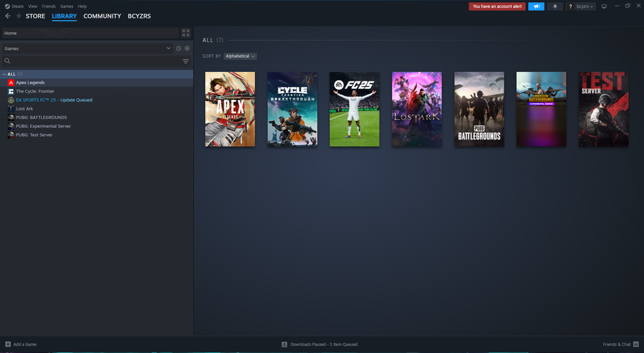Open the PUBG Test Server cover
This screenshot has height=353, width=644.
[x=604, y=109]
